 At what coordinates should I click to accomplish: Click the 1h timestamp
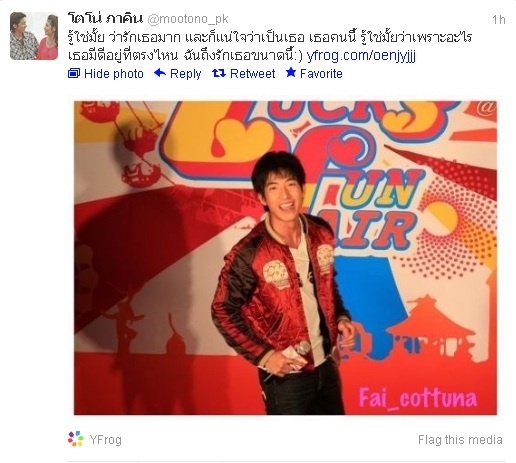(x=499, y=20)
